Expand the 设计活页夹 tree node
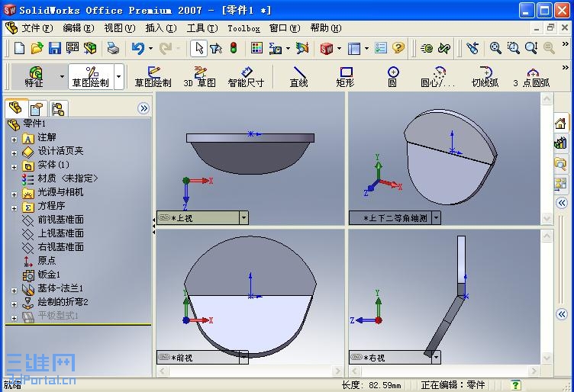The width and height of the screenshot is (574, 392). point(14,153)
